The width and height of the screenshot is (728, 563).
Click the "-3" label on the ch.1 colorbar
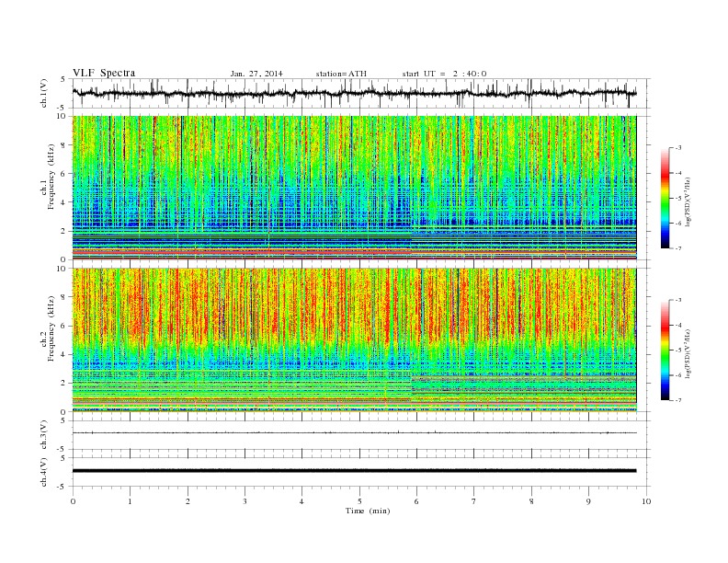[677, 148]
